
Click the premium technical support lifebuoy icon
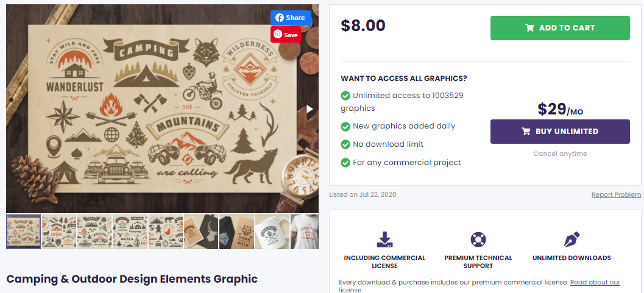[478, 239]
